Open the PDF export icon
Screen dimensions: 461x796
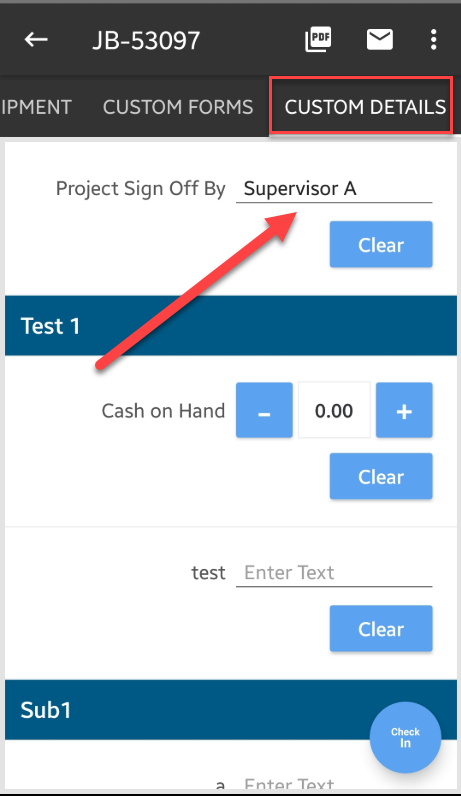pos(318,39)
